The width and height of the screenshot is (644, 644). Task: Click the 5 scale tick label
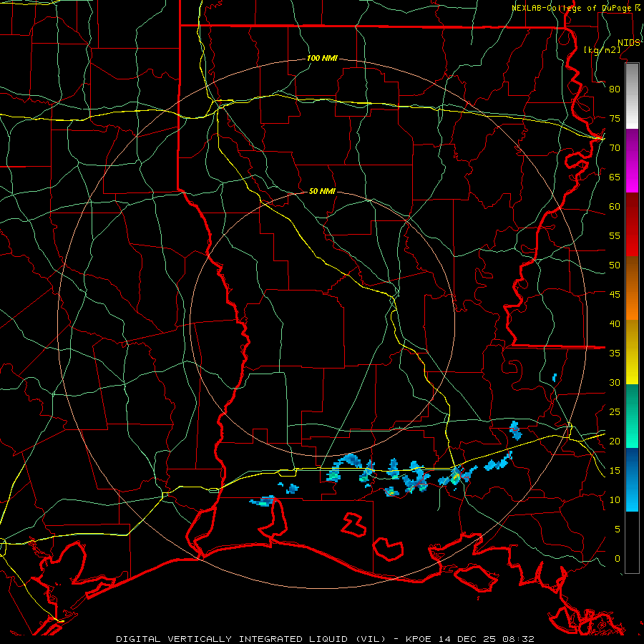618,530
